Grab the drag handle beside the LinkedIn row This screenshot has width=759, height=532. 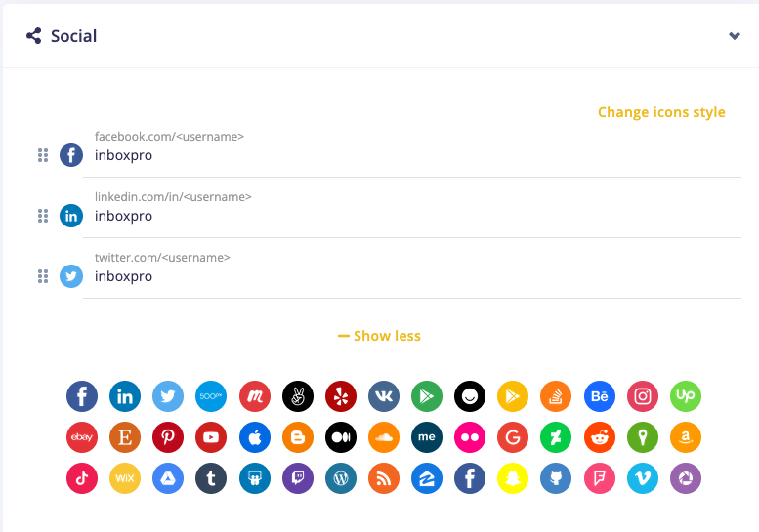click(42, 216)
